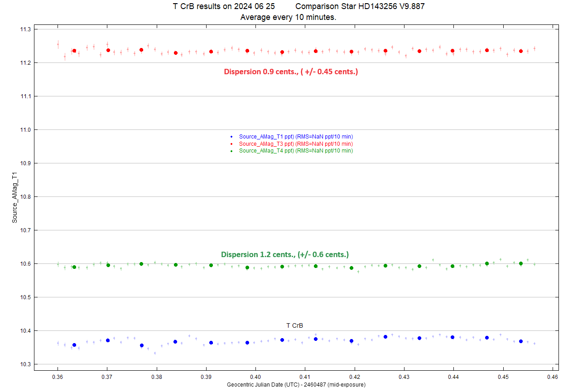Click the leftmost large red data point
The width and height of the screenshot is (568, 392).
[74, 51]
